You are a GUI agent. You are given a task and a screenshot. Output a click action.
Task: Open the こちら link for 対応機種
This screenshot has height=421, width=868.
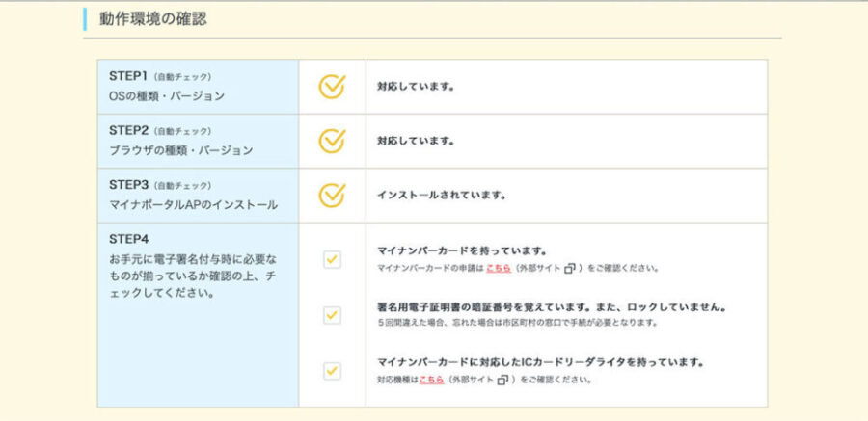tap(431, 381)
